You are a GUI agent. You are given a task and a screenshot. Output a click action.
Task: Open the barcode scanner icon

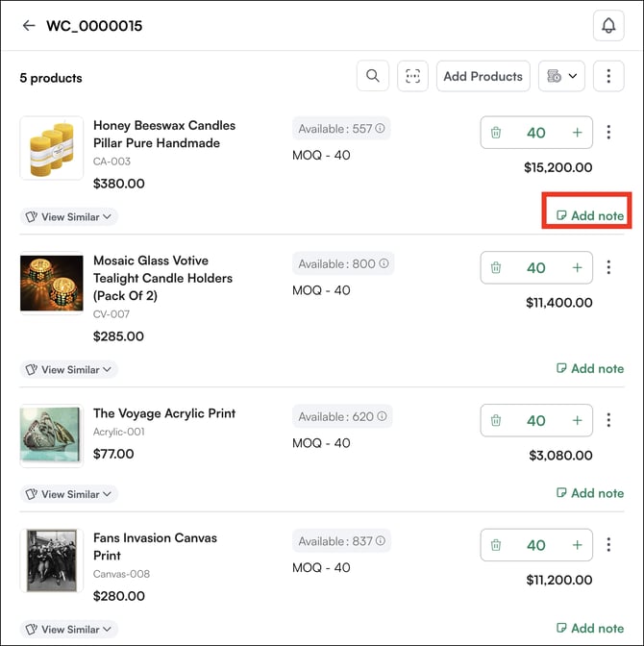point(413,76)
